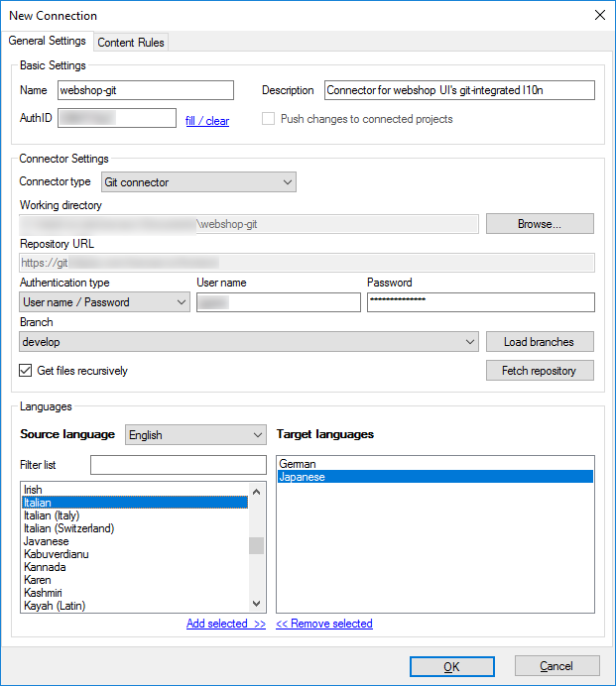Image resolution: width=616 pixels, height=686 pixels.
Task: Click the Filter list text box
Action: pyautogui.click(x=178, y=465)
